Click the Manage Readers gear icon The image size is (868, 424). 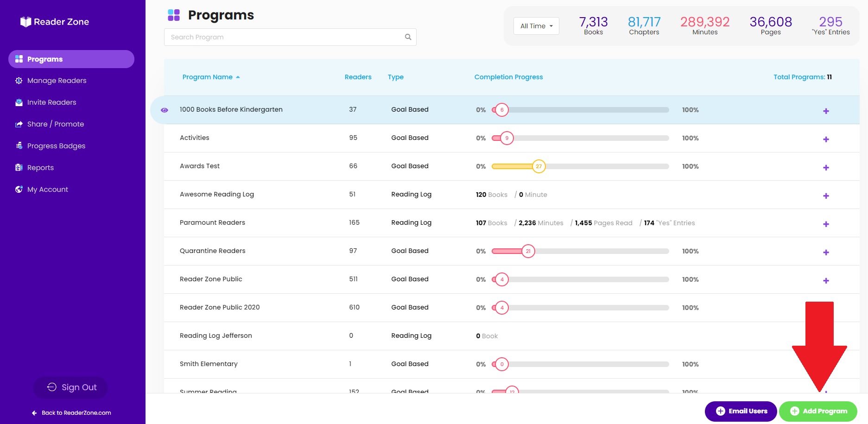(19, 81)
